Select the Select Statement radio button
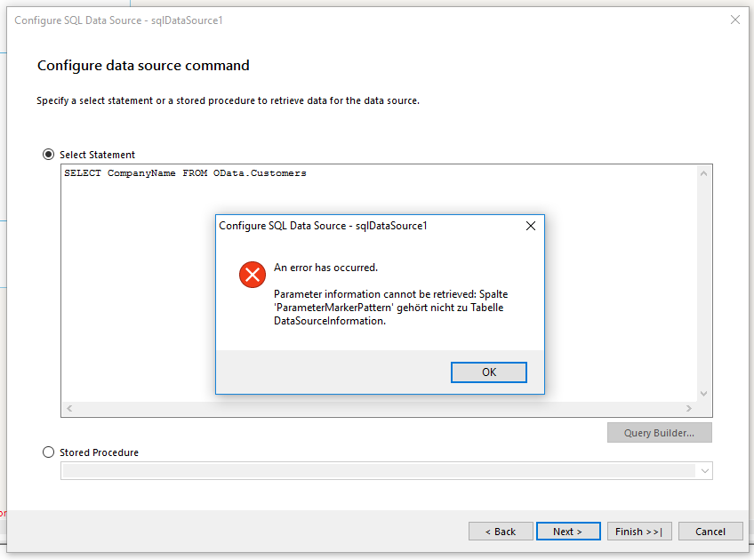 click(49, 155)
